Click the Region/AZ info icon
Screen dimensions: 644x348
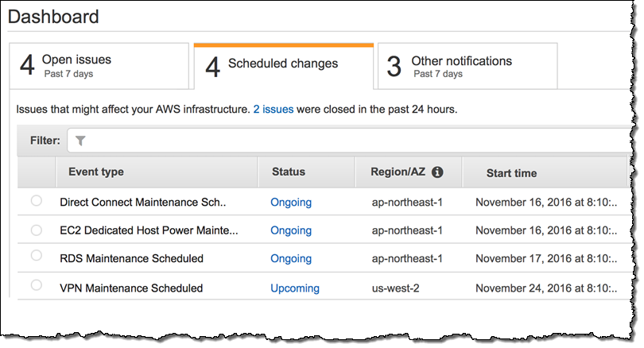coord(437,172)
